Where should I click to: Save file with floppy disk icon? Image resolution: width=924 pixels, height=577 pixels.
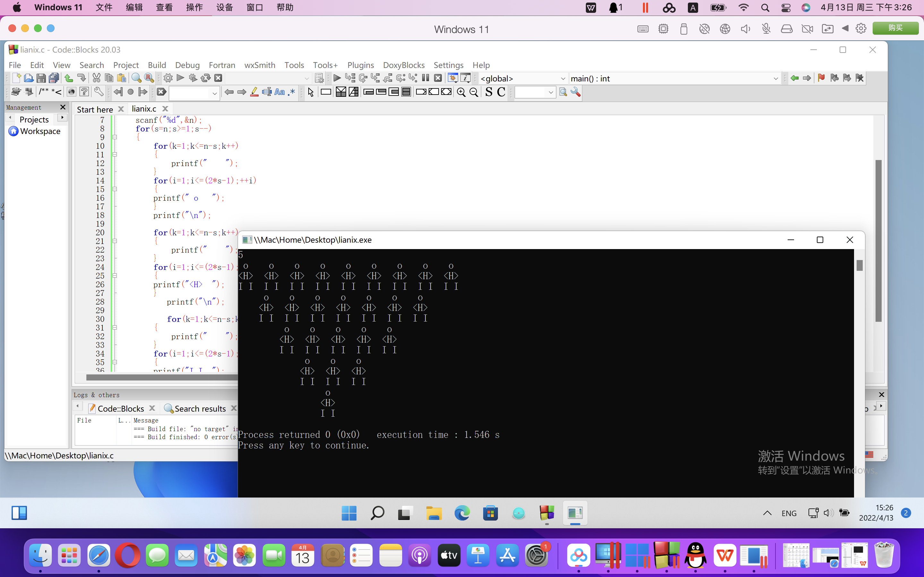click(41, 78)
